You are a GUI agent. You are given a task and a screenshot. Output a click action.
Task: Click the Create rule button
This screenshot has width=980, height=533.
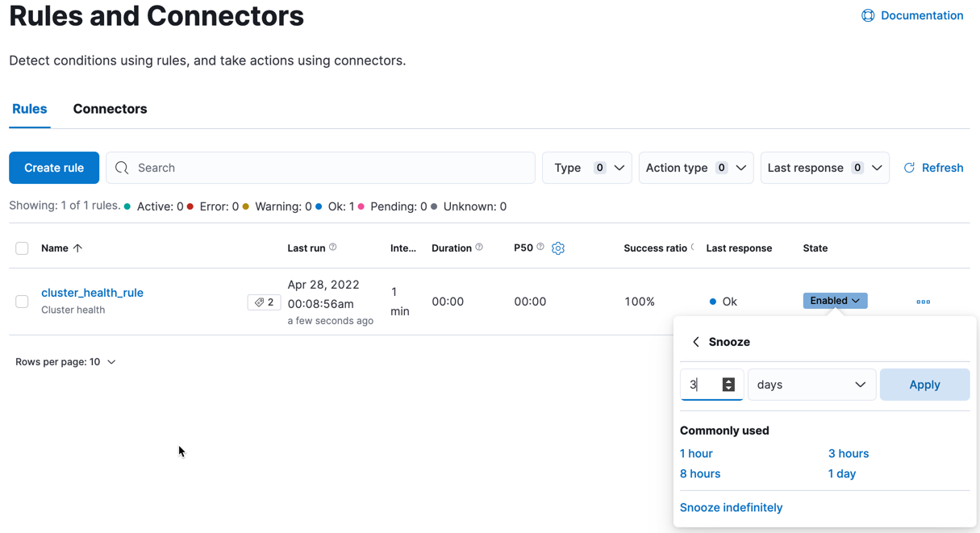point(54,168)
